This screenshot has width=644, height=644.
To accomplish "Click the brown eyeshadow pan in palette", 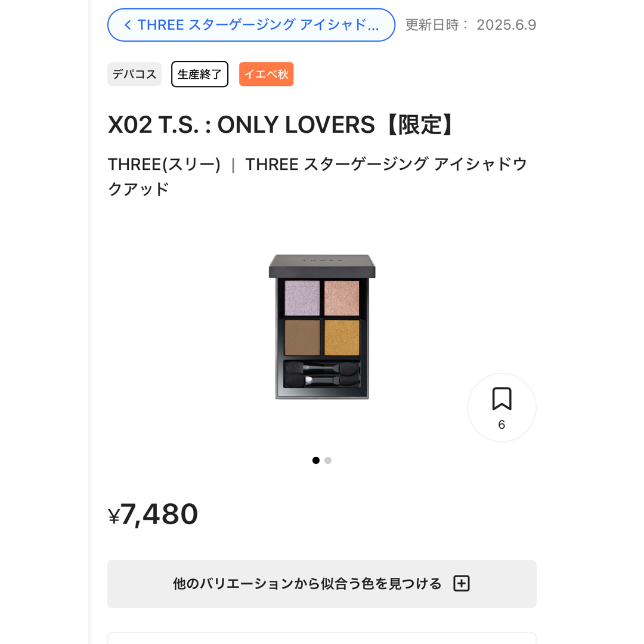I will pos(302,338).
